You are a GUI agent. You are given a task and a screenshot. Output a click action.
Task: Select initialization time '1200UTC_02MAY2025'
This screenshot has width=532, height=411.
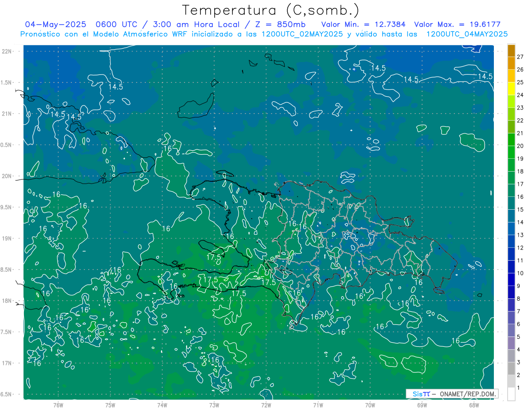302,34
